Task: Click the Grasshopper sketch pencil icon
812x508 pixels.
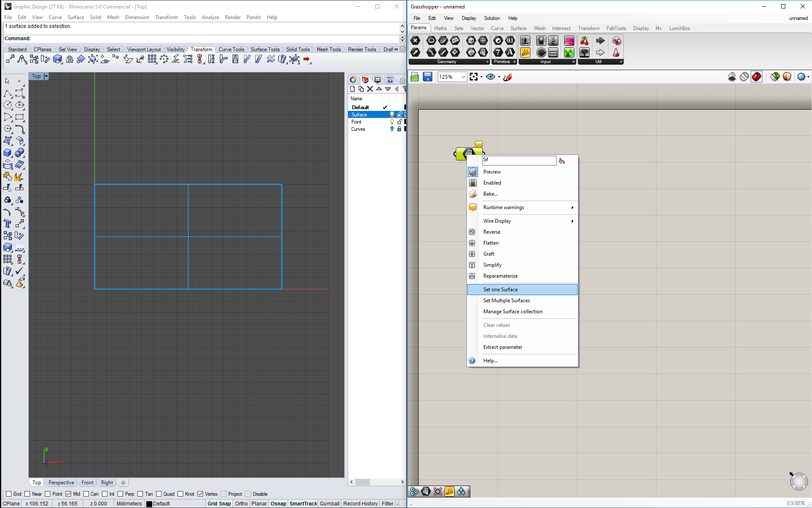Action: (x=508, y=77)
